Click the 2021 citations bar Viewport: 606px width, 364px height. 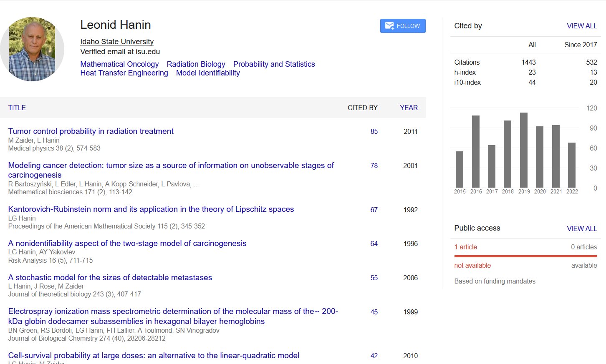(x=556, y=156)
